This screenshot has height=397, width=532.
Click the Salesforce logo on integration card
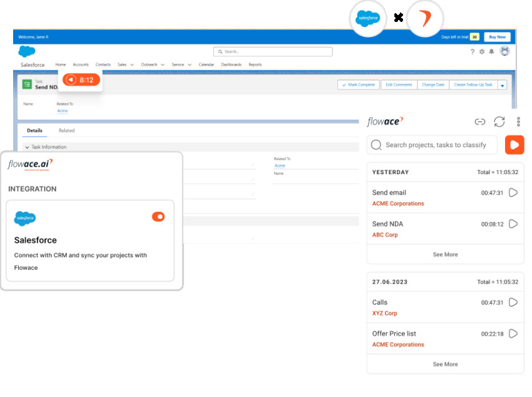coord(25,218)
